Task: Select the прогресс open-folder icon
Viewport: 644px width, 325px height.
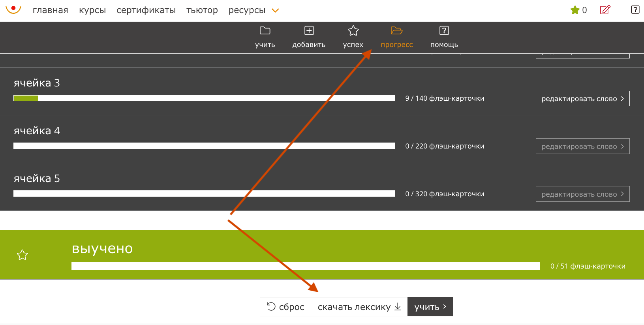Action: pos(396,30)
